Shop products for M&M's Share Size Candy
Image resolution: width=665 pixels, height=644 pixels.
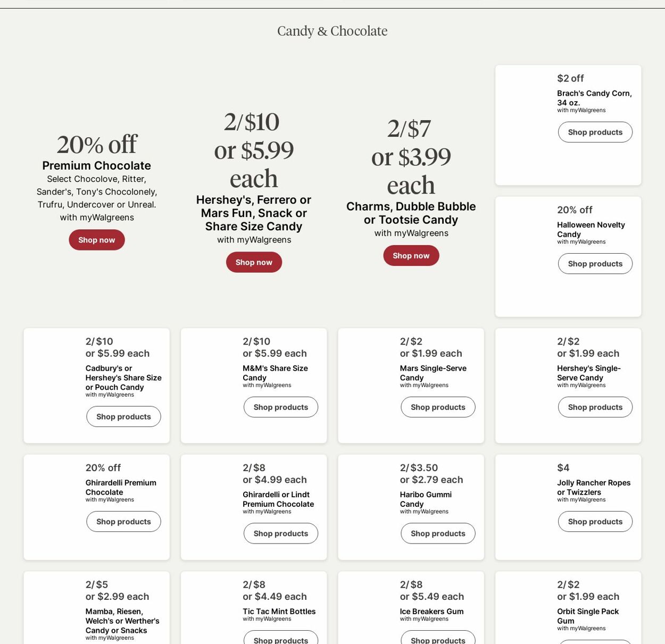(x=280, y=407)
